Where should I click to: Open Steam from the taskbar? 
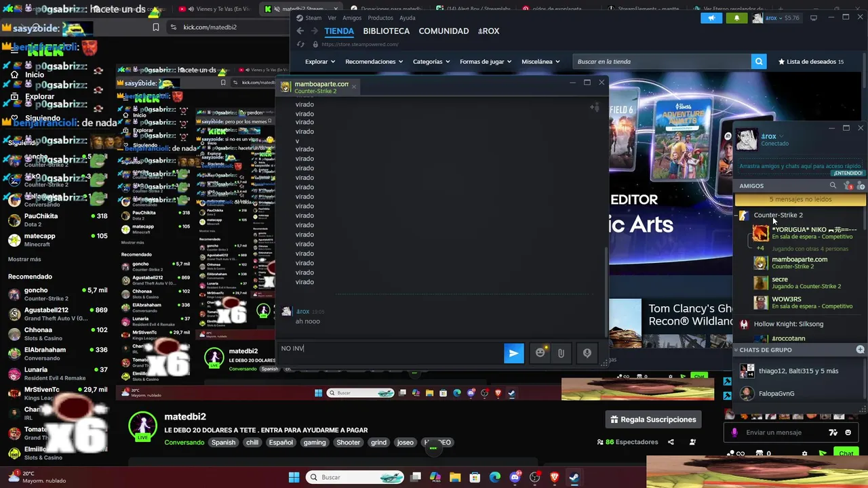[x=574, y=477]
